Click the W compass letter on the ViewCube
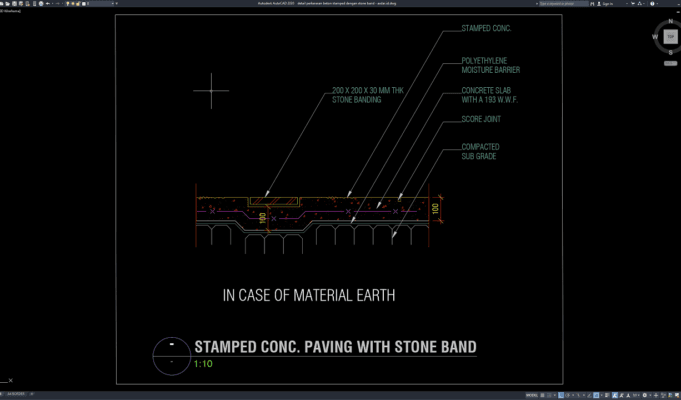Viewport: 681px width, 400px height. point(655,37)
